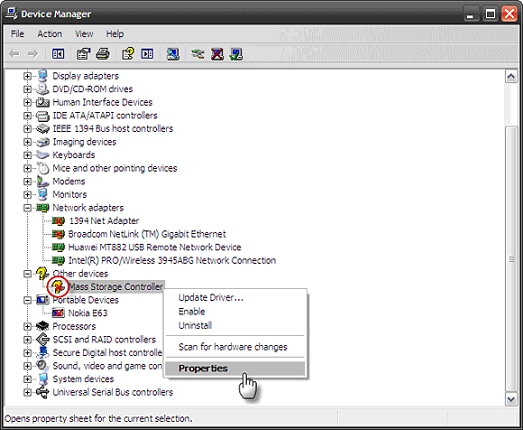Select Broadcom NetLink Gigabit Ethernet device

(x=147, y=234)
